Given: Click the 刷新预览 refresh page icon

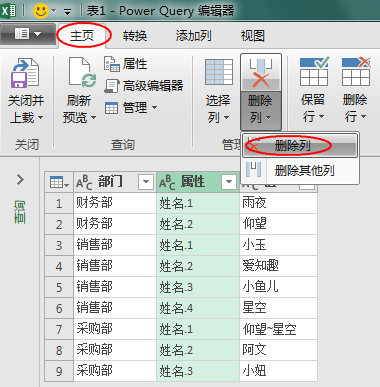Looking at the screenshot, I should [82, 72].
